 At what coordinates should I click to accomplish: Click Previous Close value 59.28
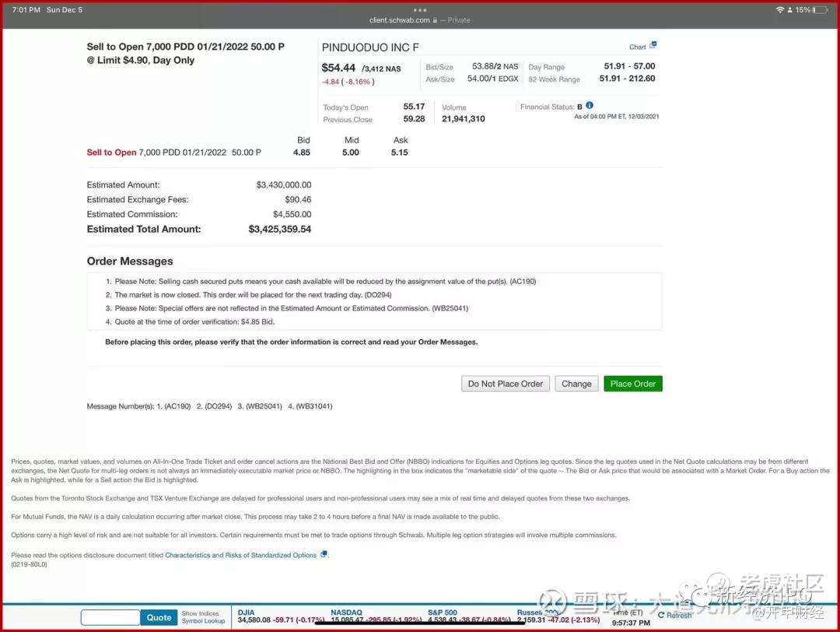(414, 119)
